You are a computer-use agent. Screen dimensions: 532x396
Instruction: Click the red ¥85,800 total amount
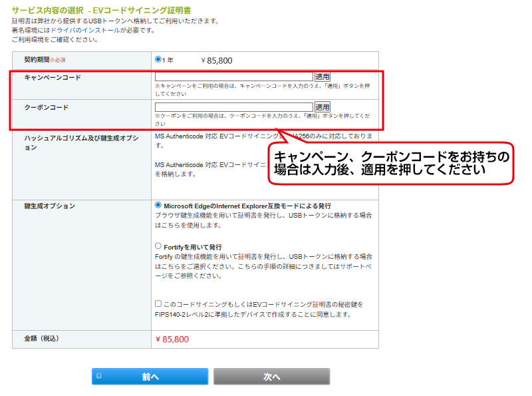point(172,339)
